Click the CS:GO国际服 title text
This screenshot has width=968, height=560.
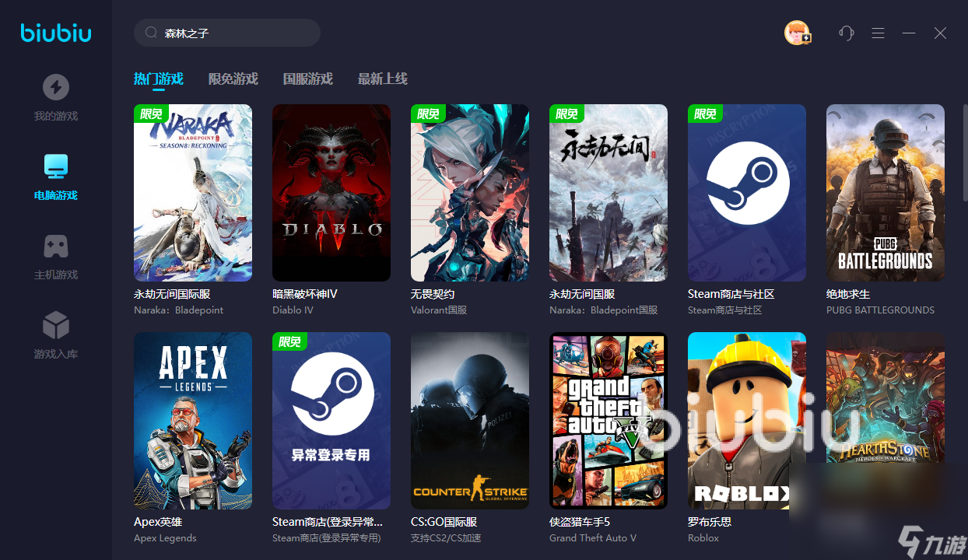[444, 522]
